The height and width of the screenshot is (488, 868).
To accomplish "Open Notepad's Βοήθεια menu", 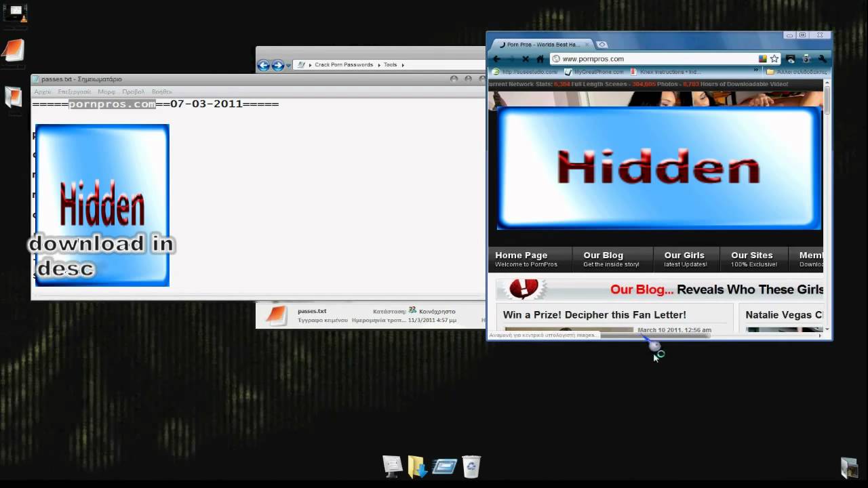I will pos(162,91).
